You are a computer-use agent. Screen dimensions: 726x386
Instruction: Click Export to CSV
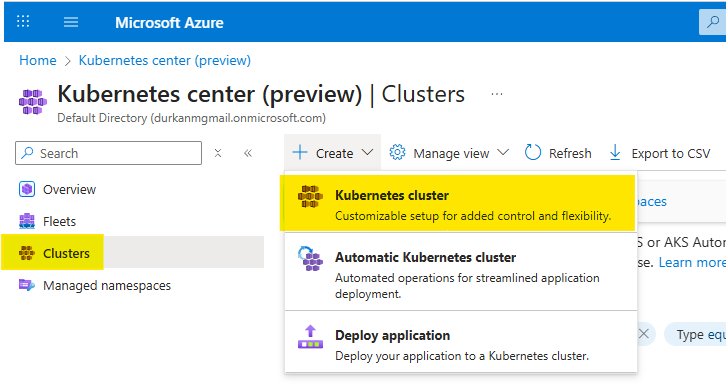(660, 153)
